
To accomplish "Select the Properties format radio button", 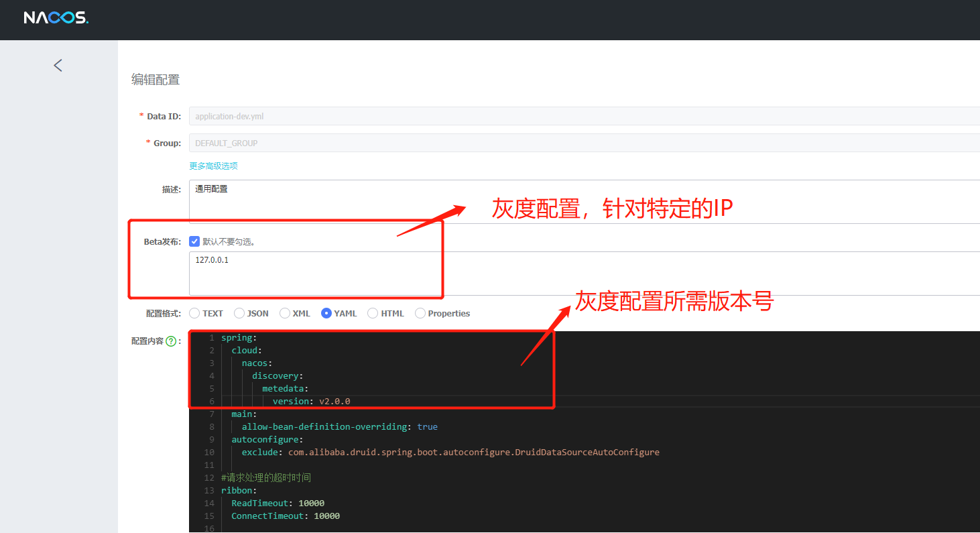I will click(x=420, y=313).
